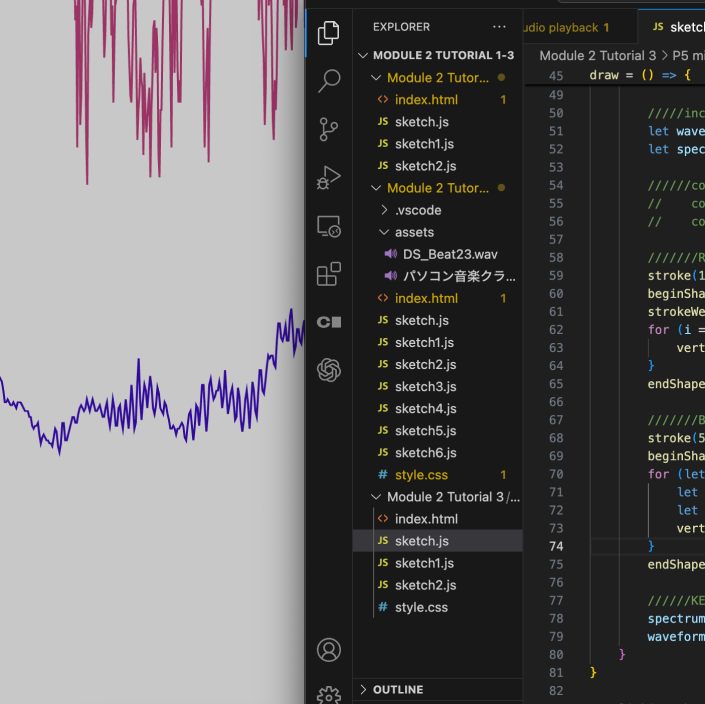Place cursor on the spectrum line 78
Screen dimensions: 705x704
pyautogui.click(x=676, y=619)
